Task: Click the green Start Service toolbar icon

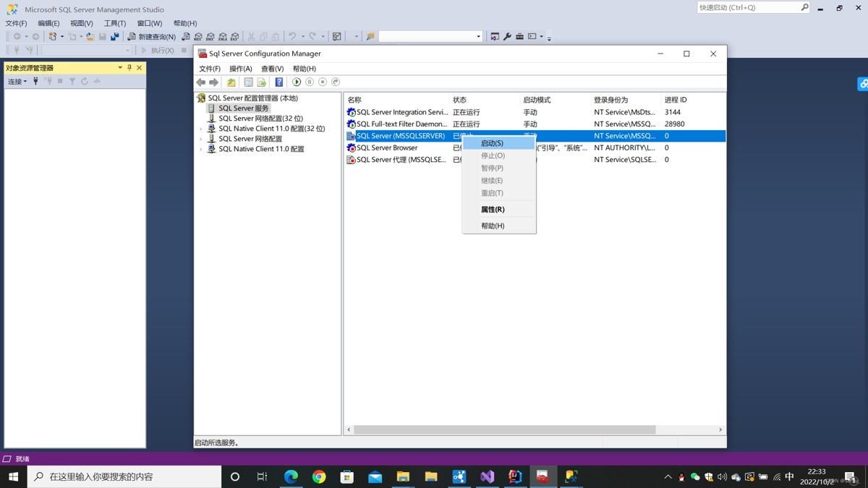Action: tap(297, 82)
